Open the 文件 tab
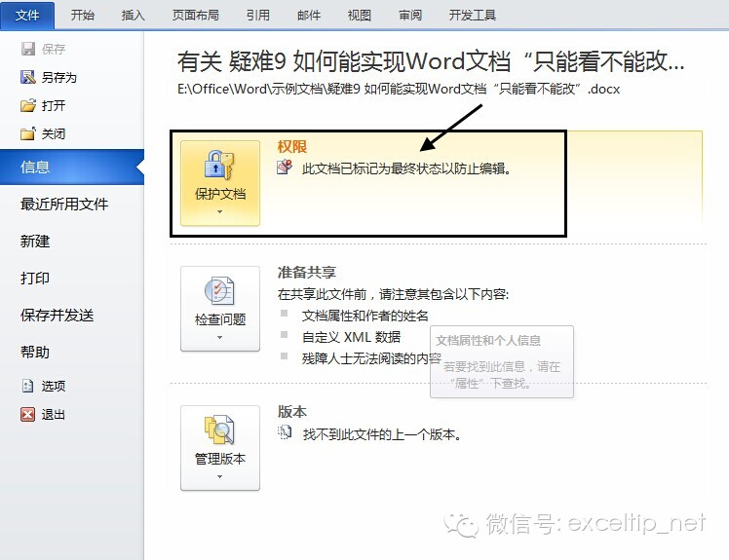 27,16
